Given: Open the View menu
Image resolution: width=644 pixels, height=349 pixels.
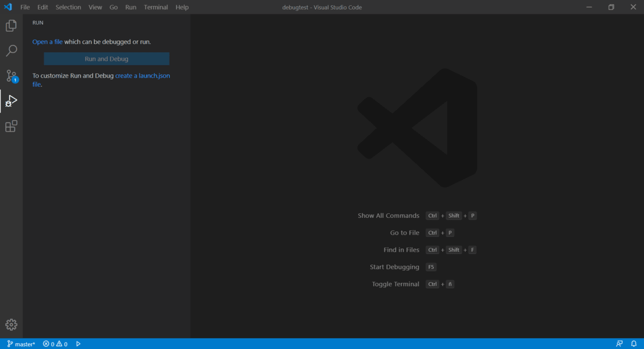Looking at the screenshot, I should coord(95,7).
